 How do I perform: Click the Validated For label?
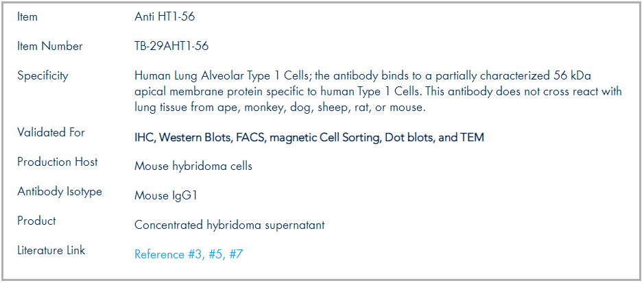tap(51, 132)
